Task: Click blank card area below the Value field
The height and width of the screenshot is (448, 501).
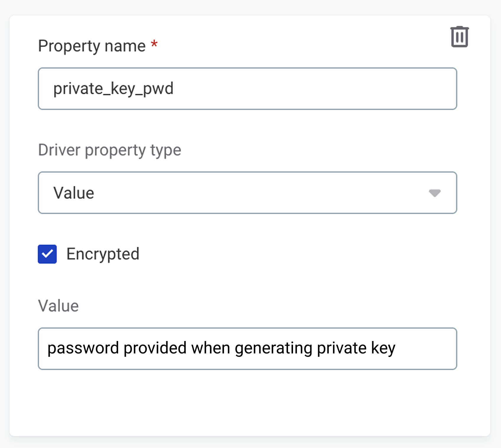Action: pos(247,402)
